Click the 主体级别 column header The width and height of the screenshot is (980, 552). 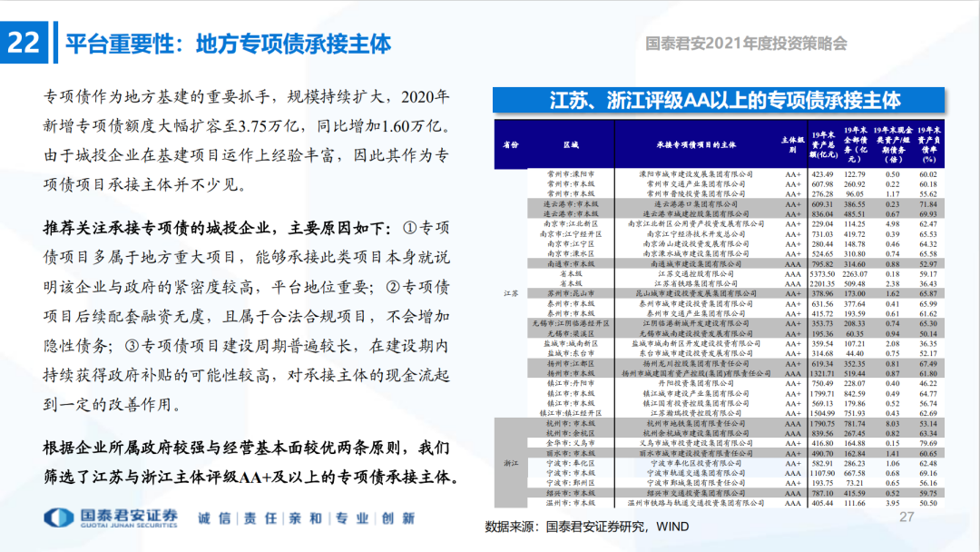point(792,144)
